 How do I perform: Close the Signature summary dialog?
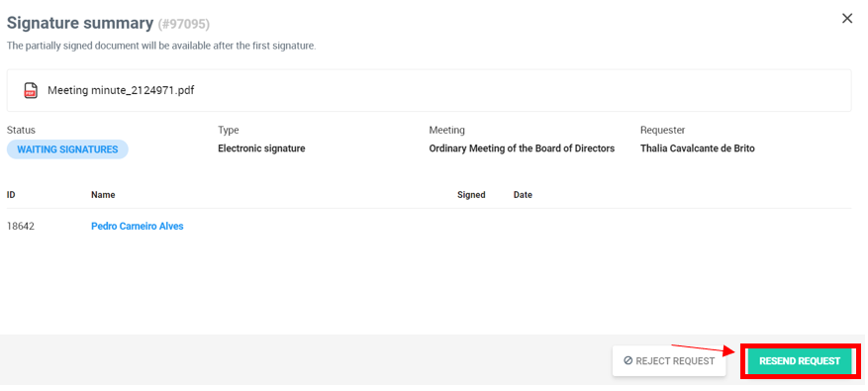point(847,18)
